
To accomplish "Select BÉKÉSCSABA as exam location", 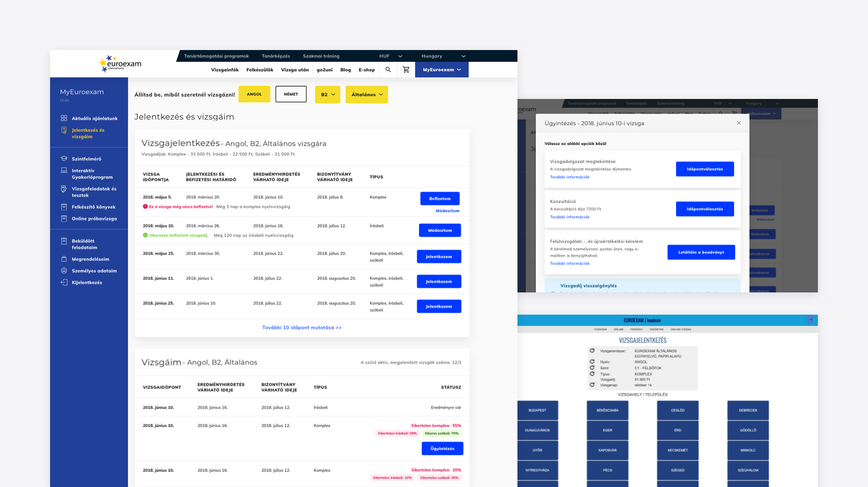I will click(608, 410).
